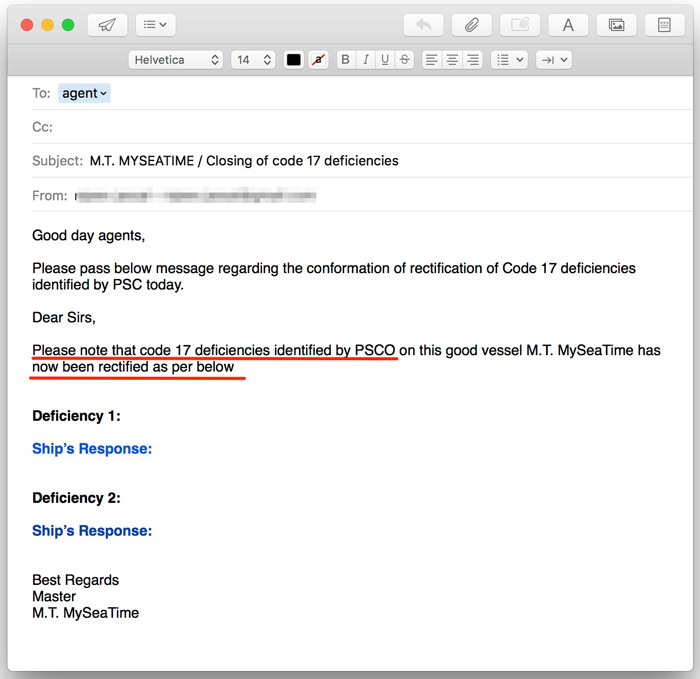Open the black text color swatch
Screen dimensions: 700x679
click(293, 60)
